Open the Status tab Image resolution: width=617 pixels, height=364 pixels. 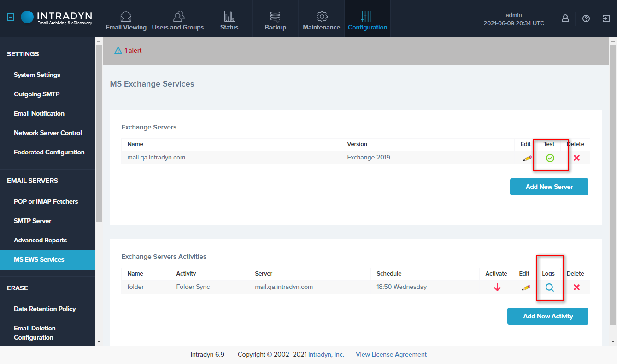pos(229,18)
